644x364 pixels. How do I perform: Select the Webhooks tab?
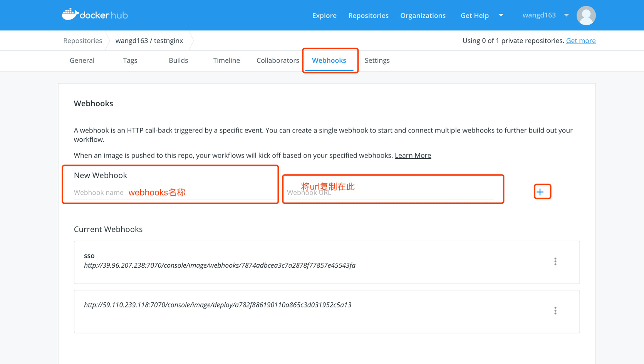pyautogui.click(x=329, y=60)
